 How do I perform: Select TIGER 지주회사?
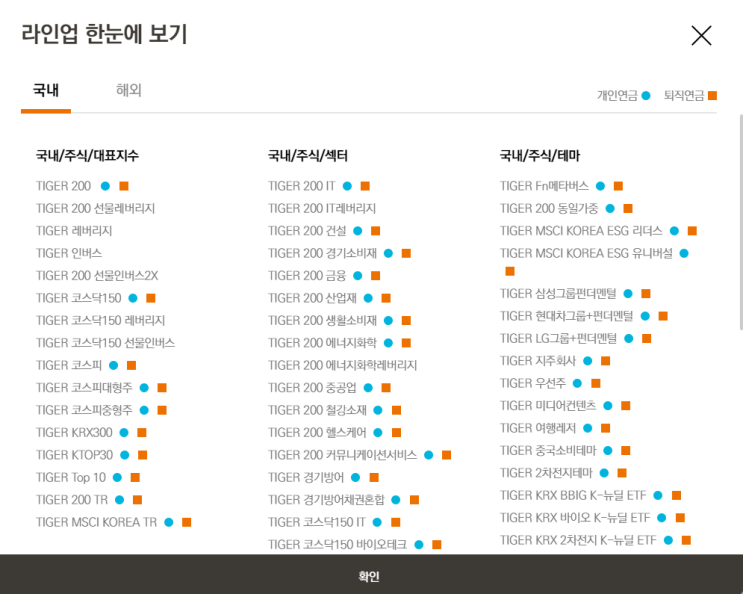pyautogui.click(x=538, y=360)
